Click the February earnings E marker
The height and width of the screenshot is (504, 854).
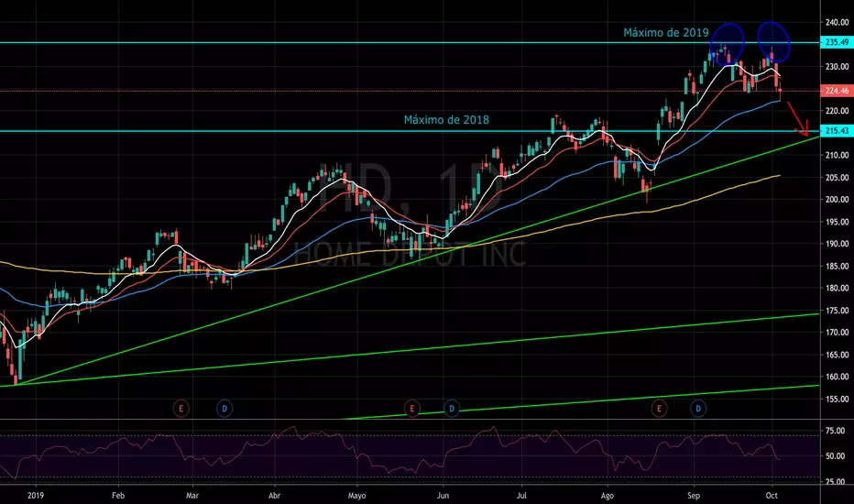pyautogui.click(x=181, y=408)
